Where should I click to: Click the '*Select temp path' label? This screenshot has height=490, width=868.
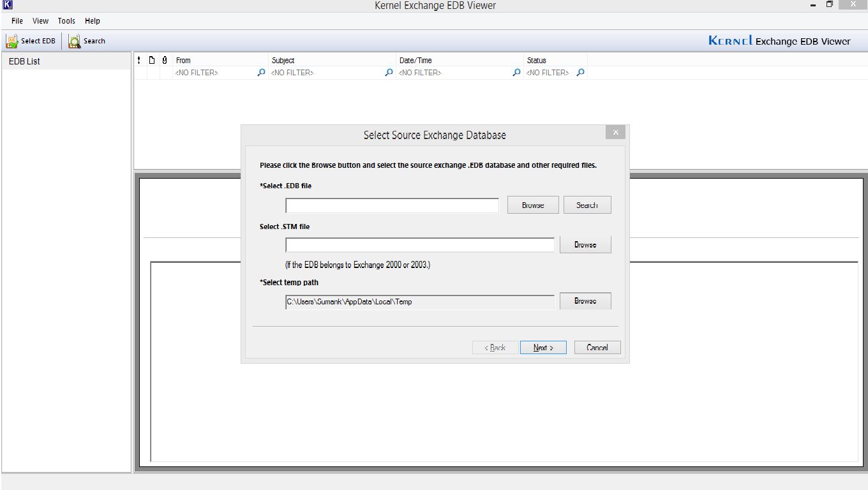coord(288,282)
